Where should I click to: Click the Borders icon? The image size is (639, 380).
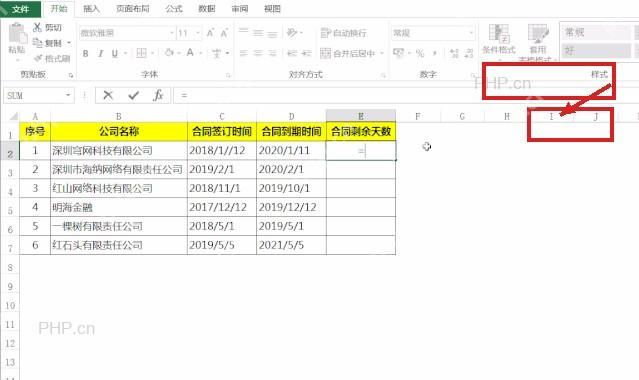[141, 53]
